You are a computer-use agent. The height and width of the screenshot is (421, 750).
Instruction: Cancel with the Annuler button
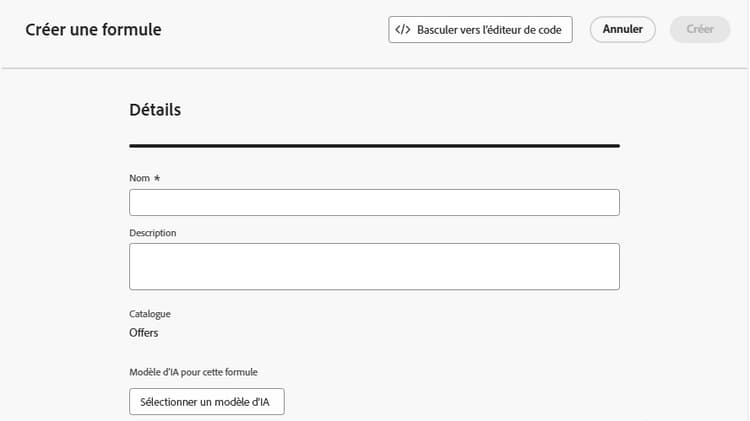click(x=622, y=29)
